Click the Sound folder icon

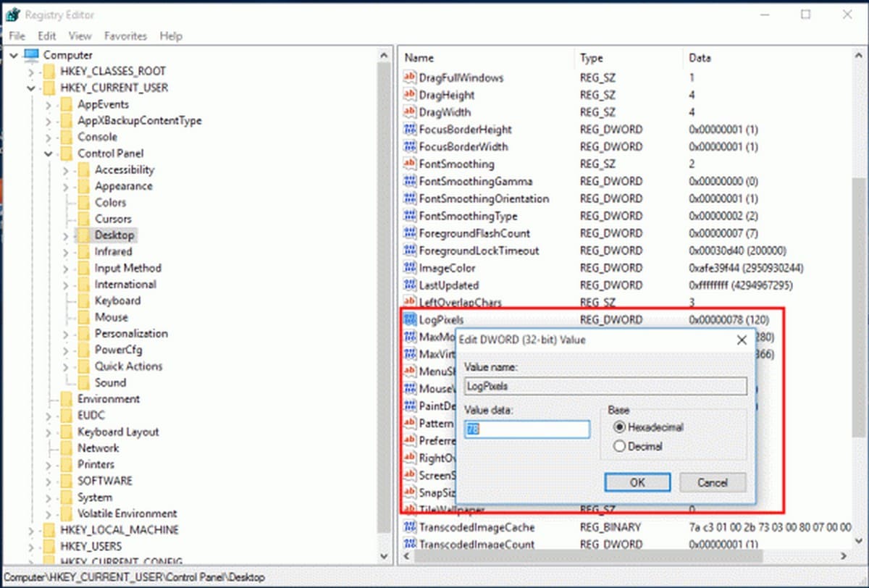(84, 382)
